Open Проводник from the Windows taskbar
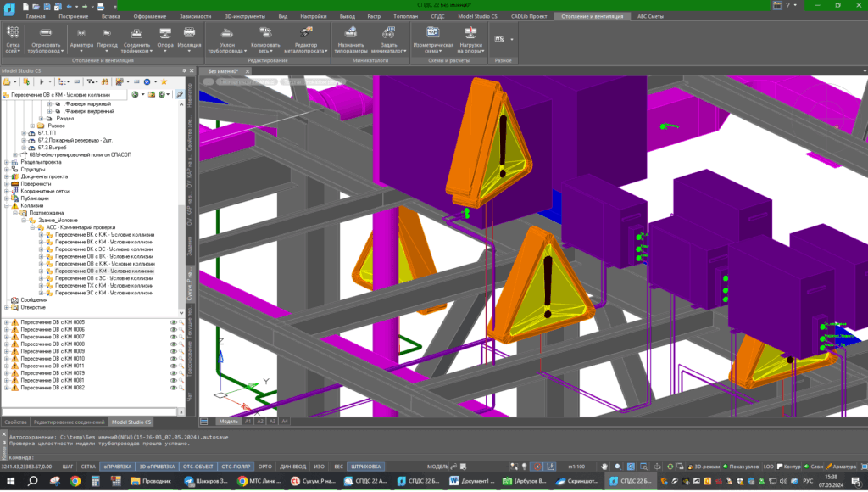868x492 pixels. pos(152,481)
